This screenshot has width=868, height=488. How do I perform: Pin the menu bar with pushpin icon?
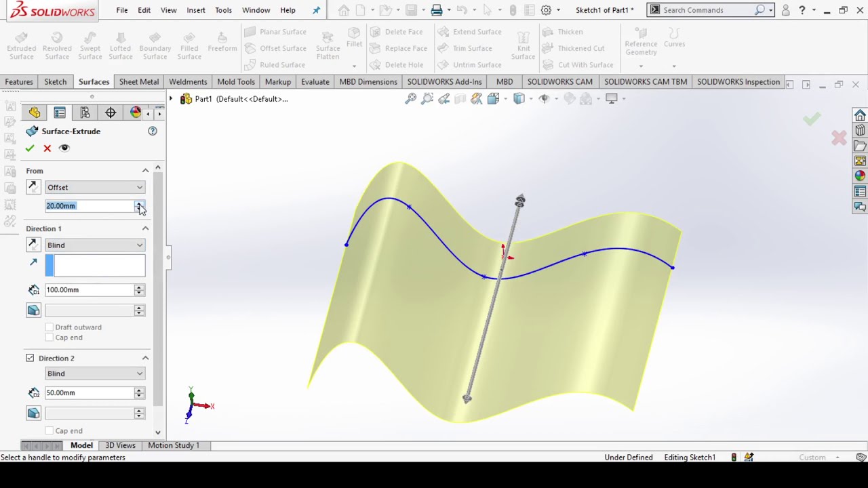pyautogui.click(x=316, y=10)
